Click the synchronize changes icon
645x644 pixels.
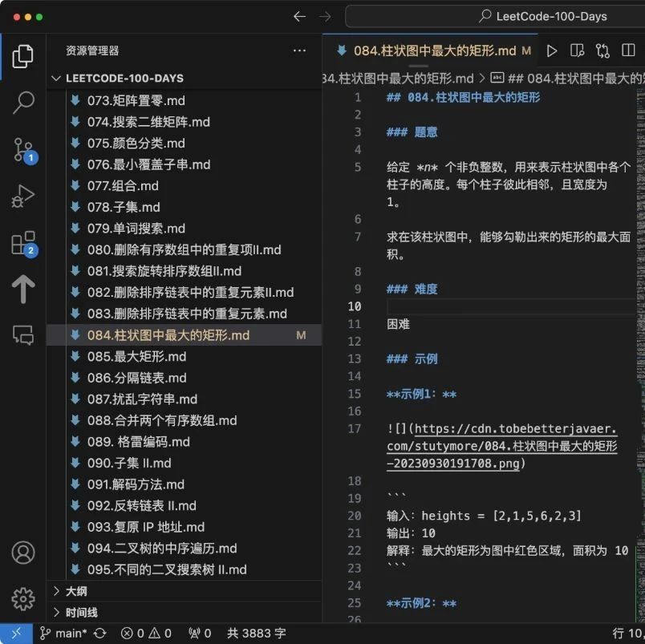(x=100, y=634)
